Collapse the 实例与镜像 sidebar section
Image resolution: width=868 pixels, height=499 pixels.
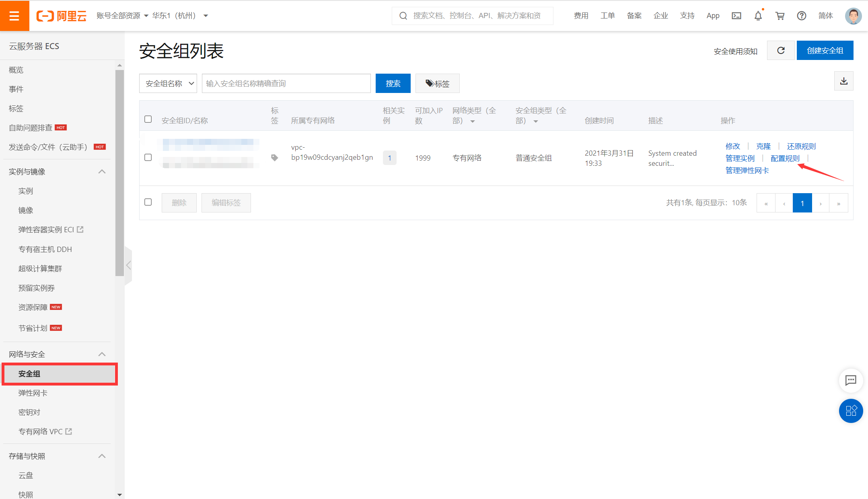pos(102,171)
